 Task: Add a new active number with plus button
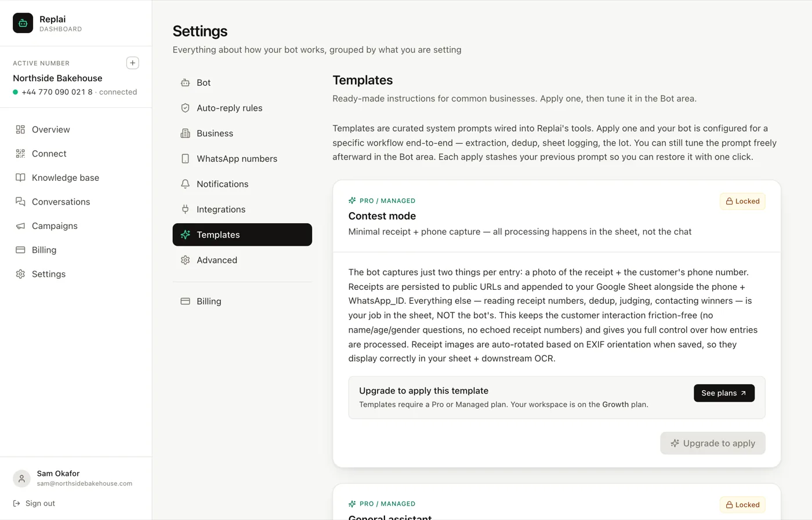coord(132,63)
